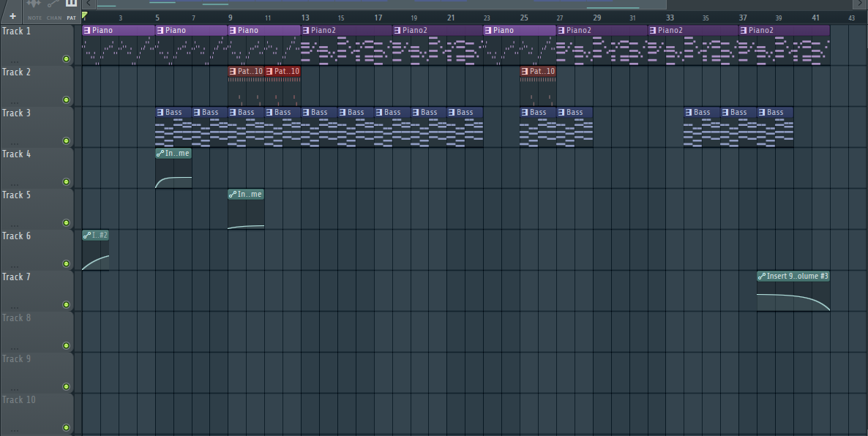Select the Track 10 header label

[x=19, y=399]
